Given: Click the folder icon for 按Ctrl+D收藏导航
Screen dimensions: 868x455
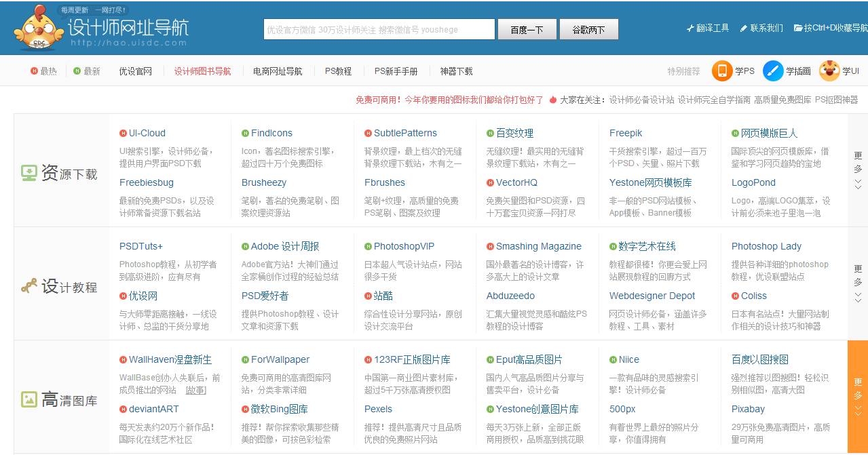Looking at the screenshot, I should tap(798, 28).
